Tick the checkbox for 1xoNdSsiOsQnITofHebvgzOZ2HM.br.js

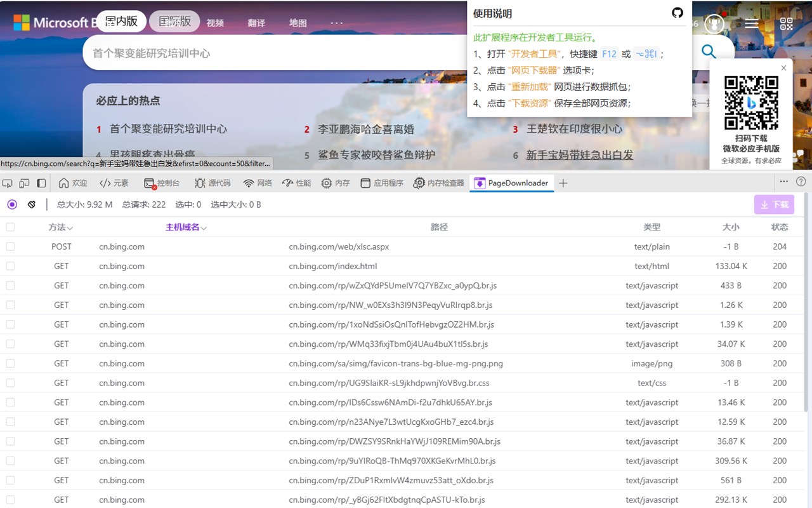tap(10, 324)
